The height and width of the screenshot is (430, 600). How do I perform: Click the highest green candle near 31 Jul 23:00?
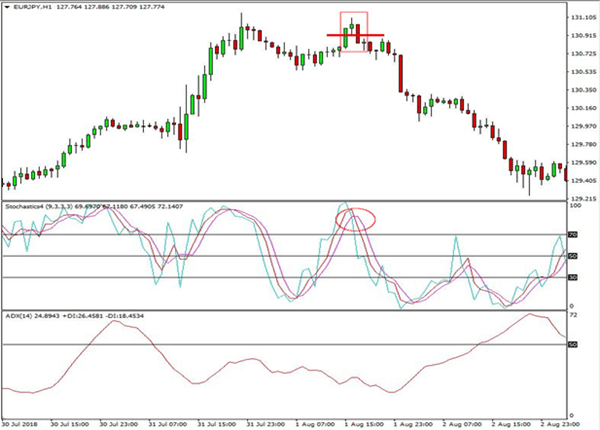[242, 40]
